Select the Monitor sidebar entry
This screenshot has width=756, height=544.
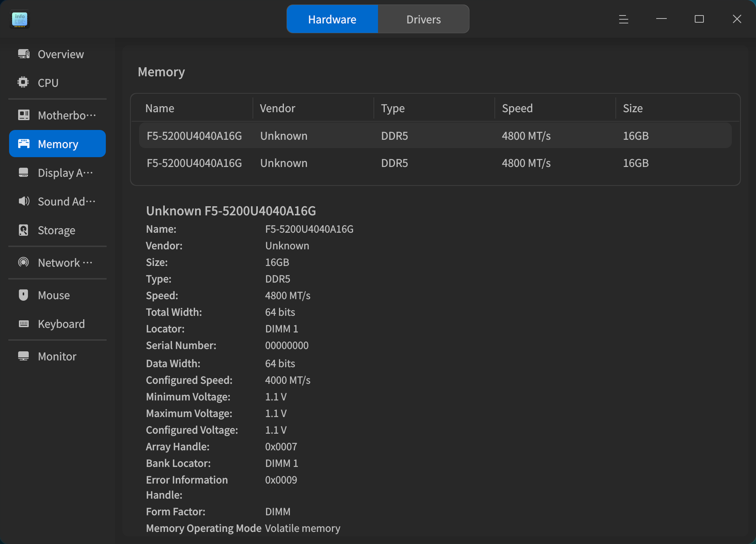(x=57, y=356)
